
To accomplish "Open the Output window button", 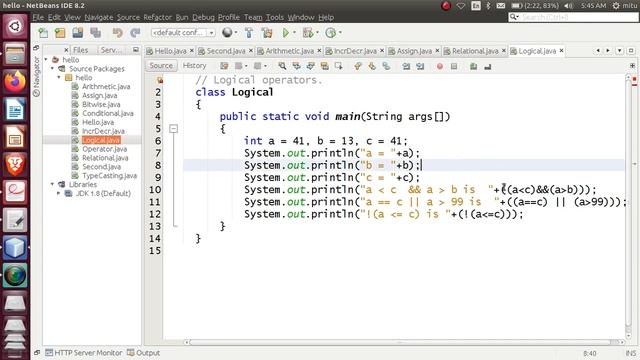I will click(x=144, y=353).
